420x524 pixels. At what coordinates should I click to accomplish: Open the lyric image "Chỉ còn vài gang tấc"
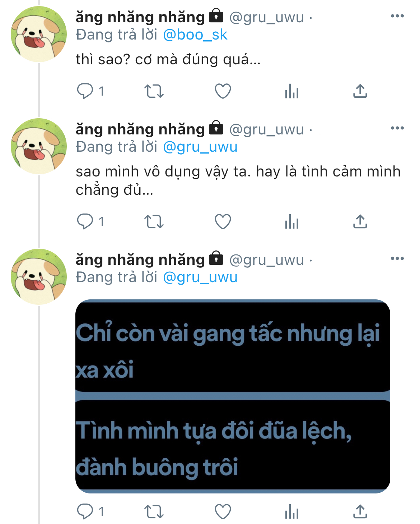coord(233,396)
